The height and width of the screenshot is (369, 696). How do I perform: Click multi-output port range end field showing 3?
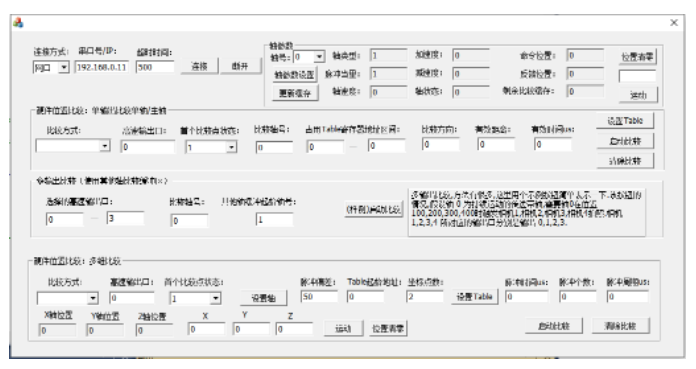[x=125, y=218]
